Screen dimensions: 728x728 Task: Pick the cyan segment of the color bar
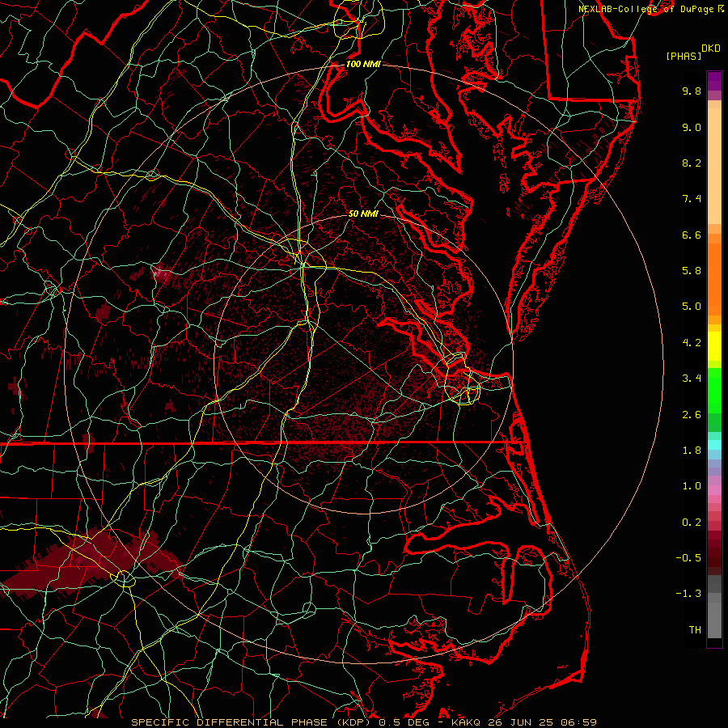[714, 445]
